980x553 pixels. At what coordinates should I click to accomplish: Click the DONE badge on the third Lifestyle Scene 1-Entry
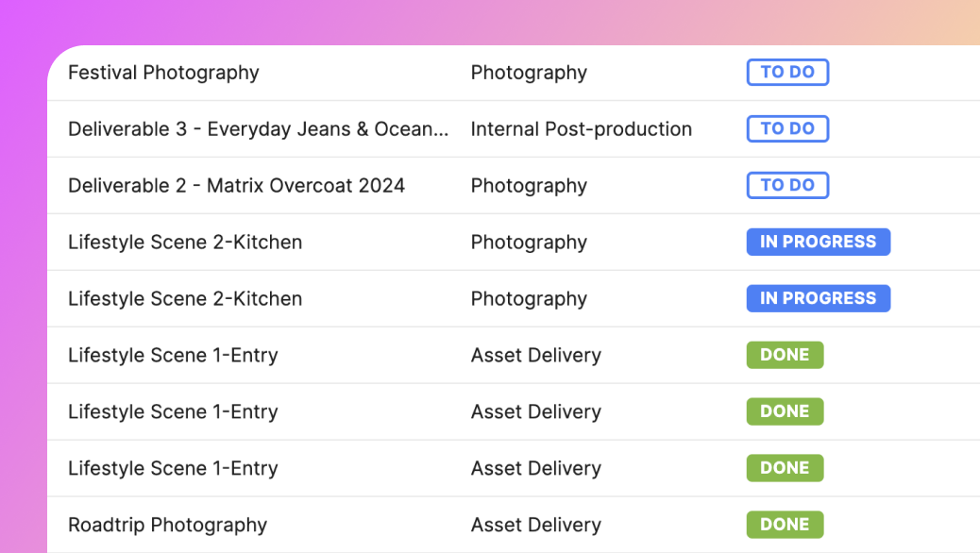coord(785,468)
